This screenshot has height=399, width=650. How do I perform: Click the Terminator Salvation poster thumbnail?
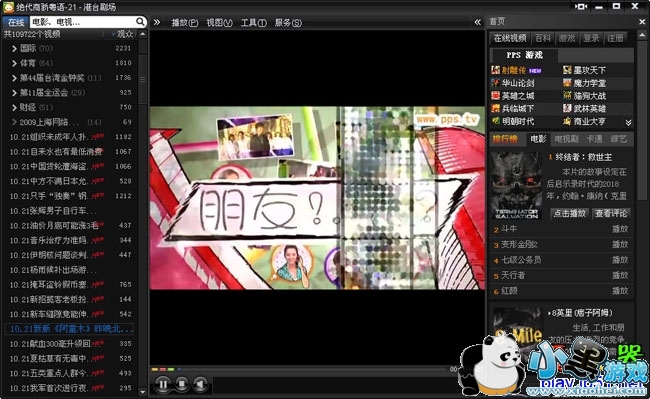[517, 185]
